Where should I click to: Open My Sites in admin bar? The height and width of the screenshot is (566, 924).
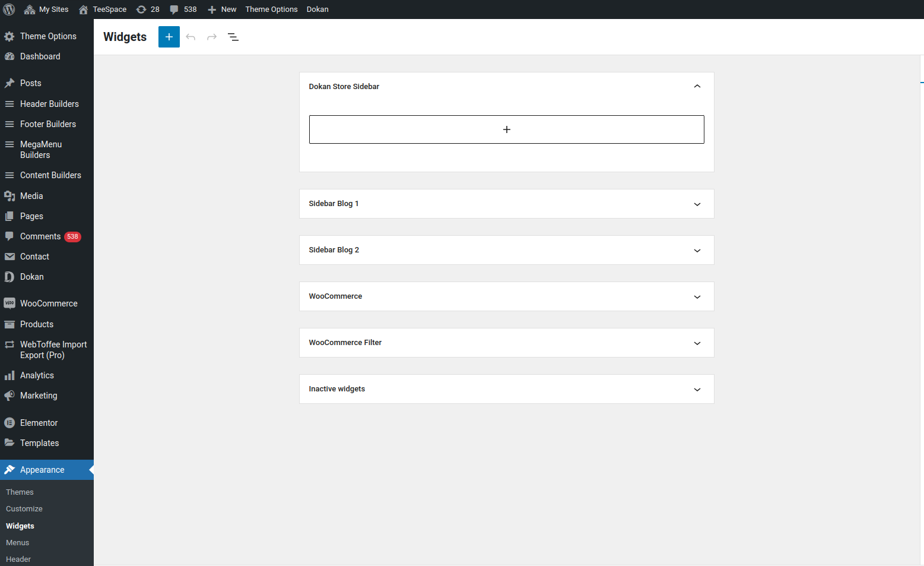point(46,10)
